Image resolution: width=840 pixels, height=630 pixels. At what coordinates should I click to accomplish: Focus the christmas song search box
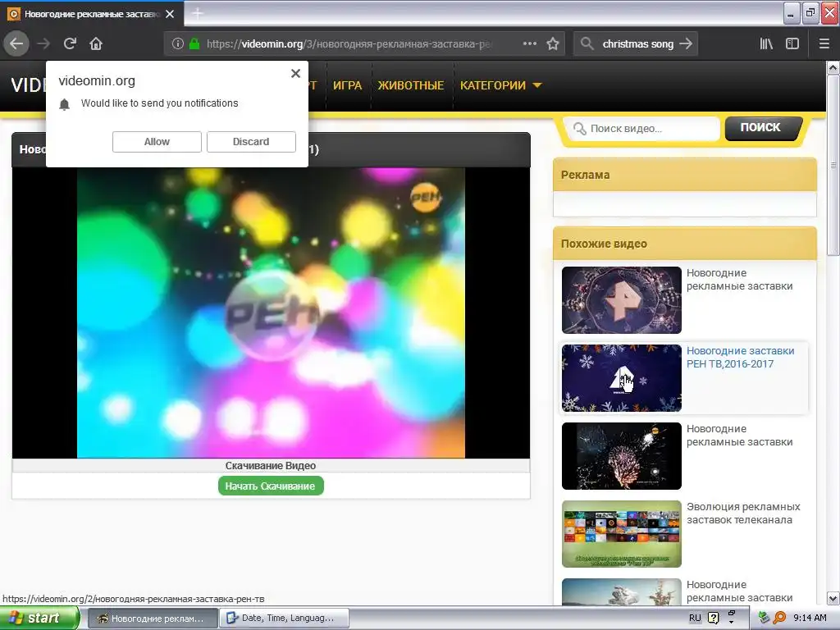(x=637, y=44)
